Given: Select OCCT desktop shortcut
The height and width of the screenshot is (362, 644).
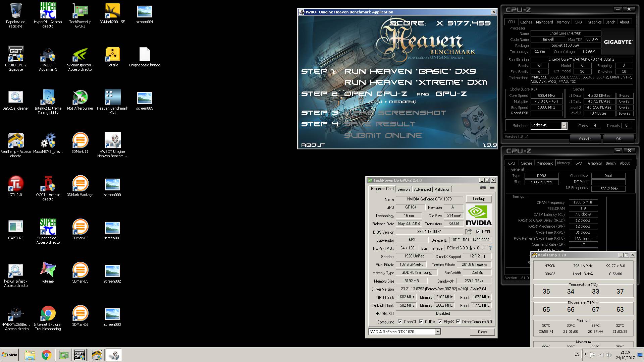Looking at the screenshot, I should click(48, 188).
